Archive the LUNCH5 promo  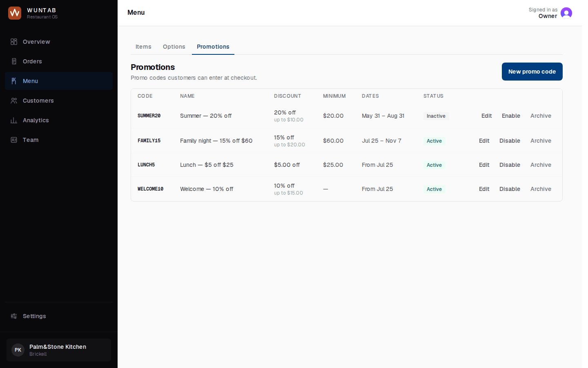pyautogui.click(x=541, y=165)
